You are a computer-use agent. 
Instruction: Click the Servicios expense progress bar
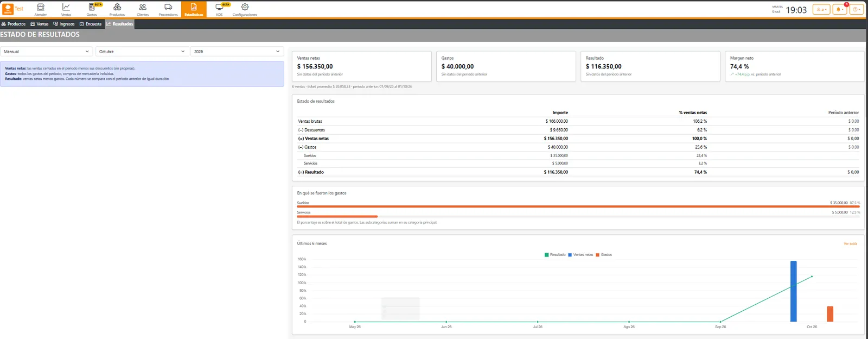pyautogui.click(x=337, y=216)
